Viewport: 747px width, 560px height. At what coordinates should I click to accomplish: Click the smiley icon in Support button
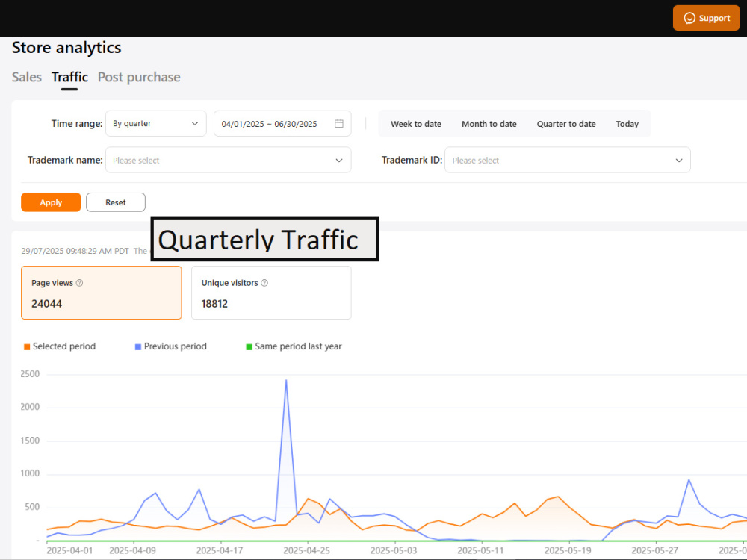689,18
